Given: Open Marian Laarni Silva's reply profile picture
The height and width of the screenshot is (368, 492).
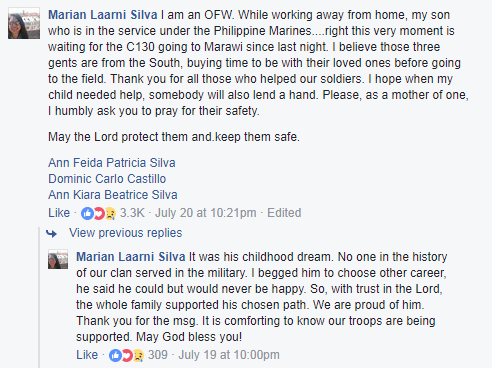Looking at the screenshot, I should point(58,259).
